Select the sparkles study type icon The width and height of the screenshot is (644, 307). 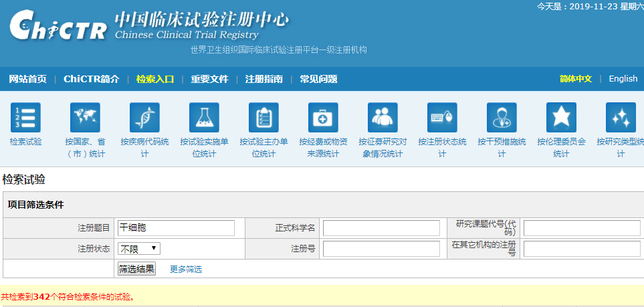click(621, 118)
